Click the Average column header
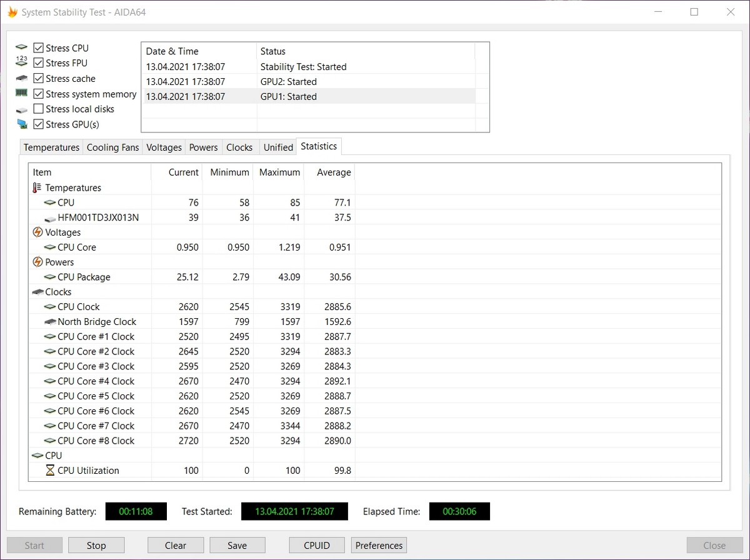Viewport: 750px width, 560px height. coord(329,172)
